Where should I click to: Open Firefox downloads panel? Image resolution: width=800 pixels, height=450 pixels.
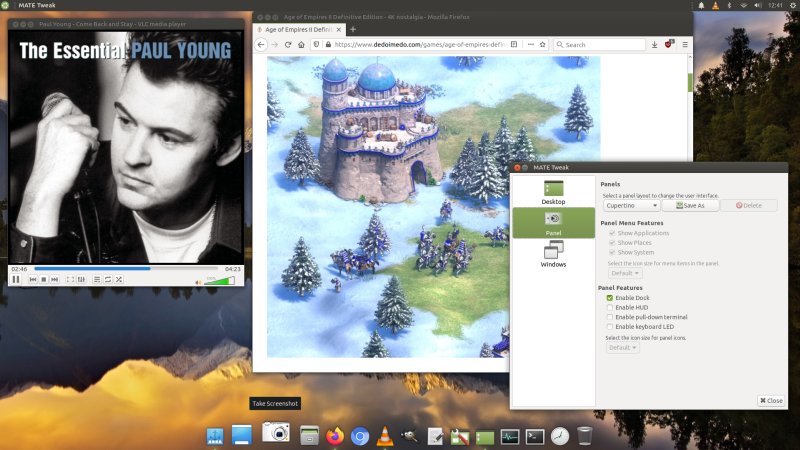coord(655,45)
